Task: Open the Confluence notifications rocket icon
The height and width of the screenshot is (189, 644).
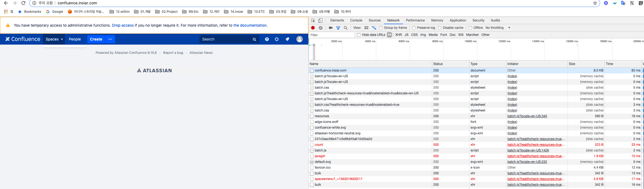Action: [287, 39]
